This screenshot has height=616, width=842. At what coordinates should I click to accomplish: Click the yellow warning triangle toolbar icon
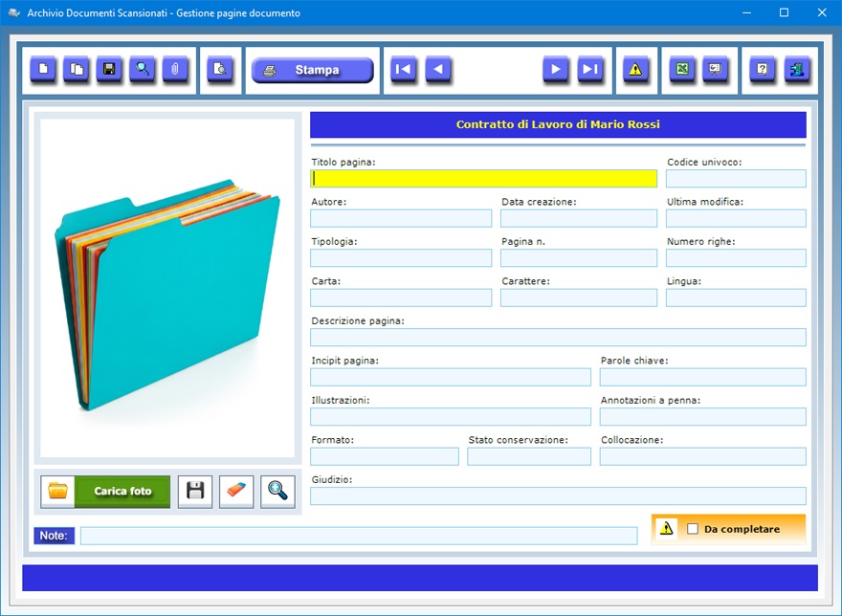pos(636,70)
